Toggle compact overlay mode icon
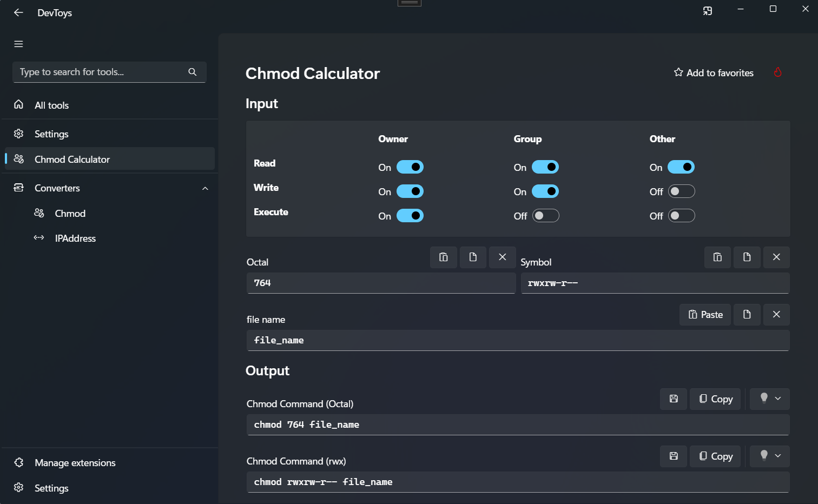Screen dimensions: 818x504 (x=708, y=11)
